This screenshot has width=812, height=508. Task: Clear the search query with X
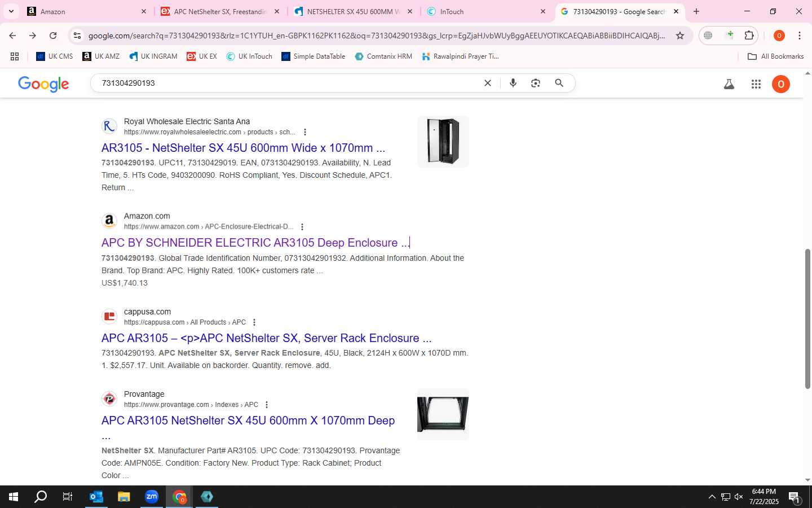click(x=488, y=83)
